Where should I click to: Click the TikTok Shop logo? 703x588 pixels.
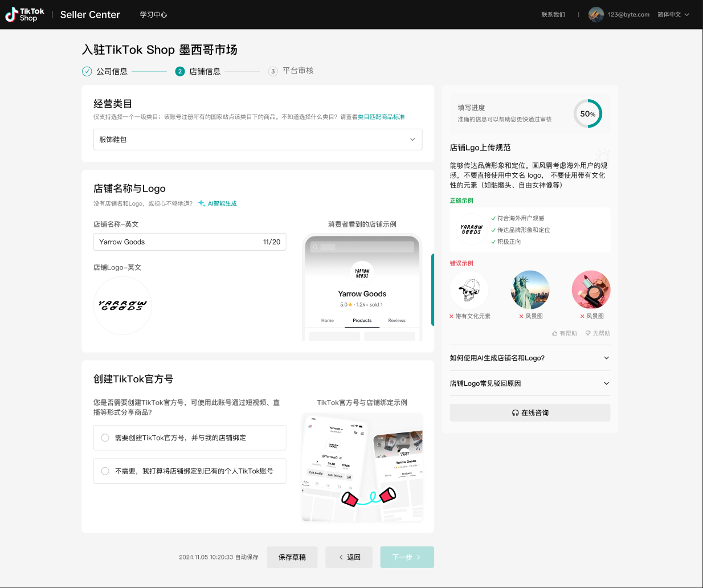tap(24, 15)
